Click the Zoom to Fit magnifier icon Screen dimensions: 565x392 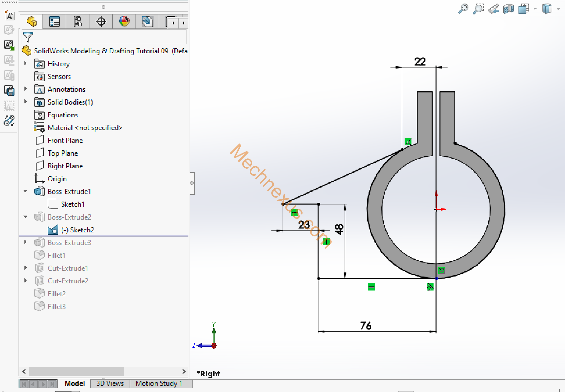pyautogui.click(x=463, y=9)
